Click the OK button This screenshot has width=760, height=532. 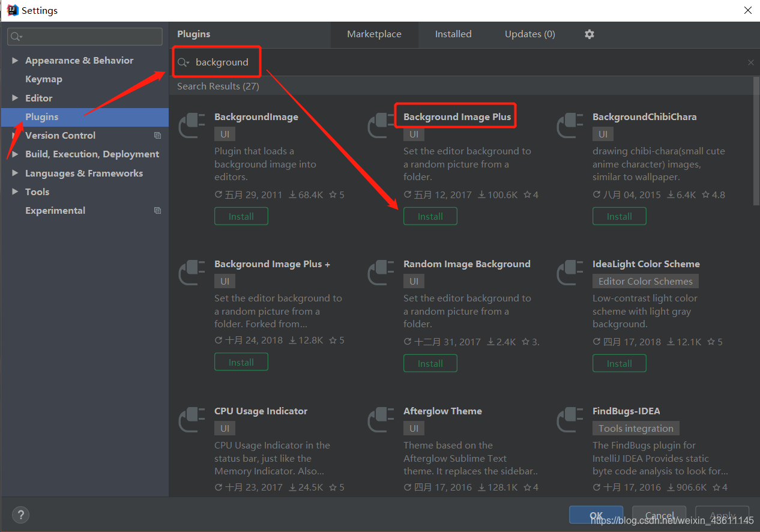pyautogui.click(x=596, y=515)
